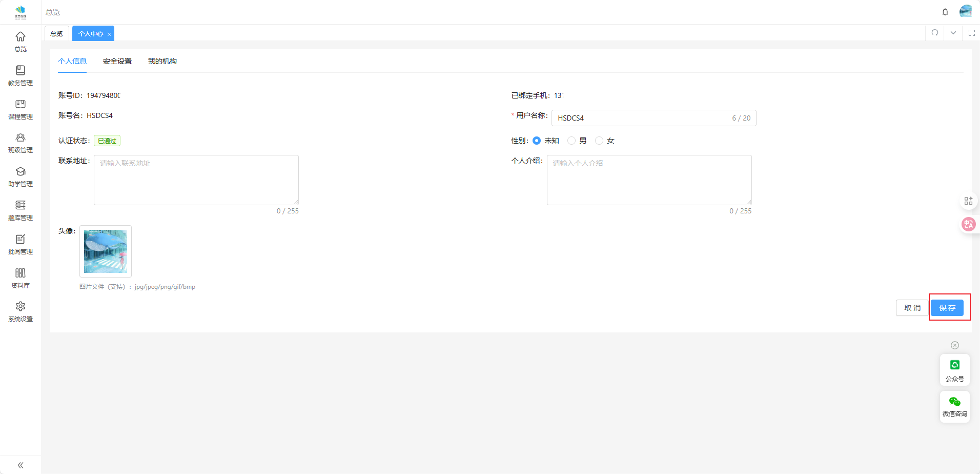The height and width of the screenshot is (474, 980).
Task: Collapse the left sidebar with double chevron
Action: coord(21,465)
